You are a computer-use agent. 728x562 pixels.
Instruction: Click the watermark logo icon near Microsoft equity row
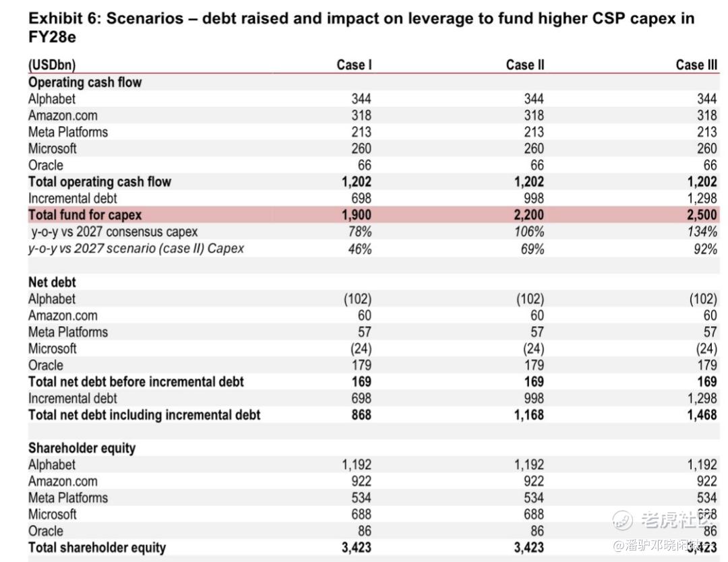622,520
